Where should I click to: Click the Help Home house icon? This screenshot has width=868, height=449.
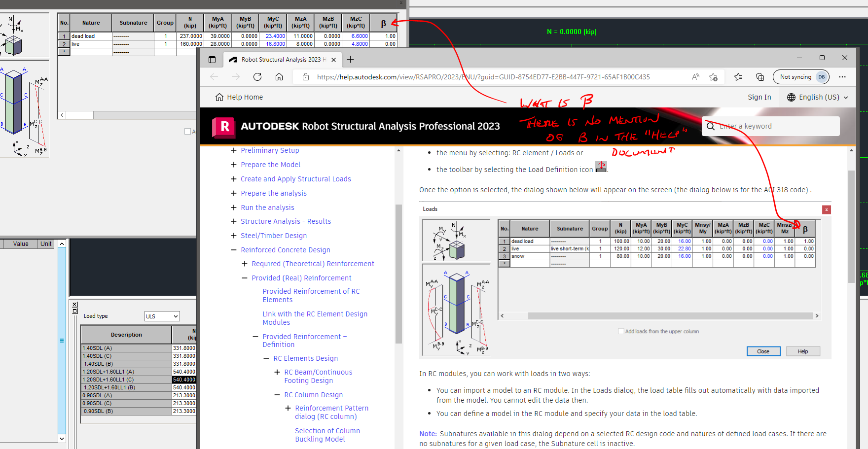tap(219, 97)
